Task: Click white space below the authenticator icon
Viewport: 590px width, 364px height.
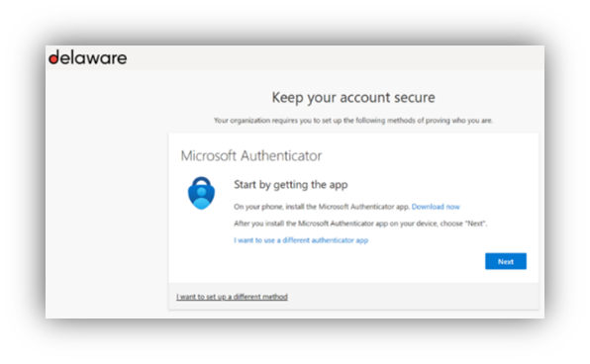Action: coord(201,246)
